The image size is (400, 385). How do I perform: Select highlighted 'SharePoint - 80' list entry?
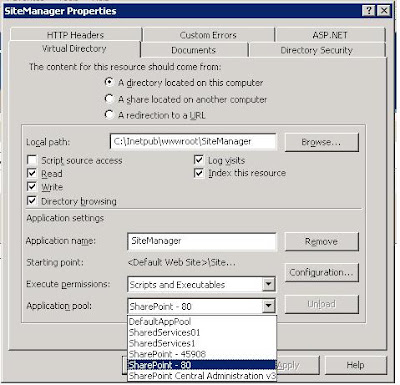[x=202, y=365]
